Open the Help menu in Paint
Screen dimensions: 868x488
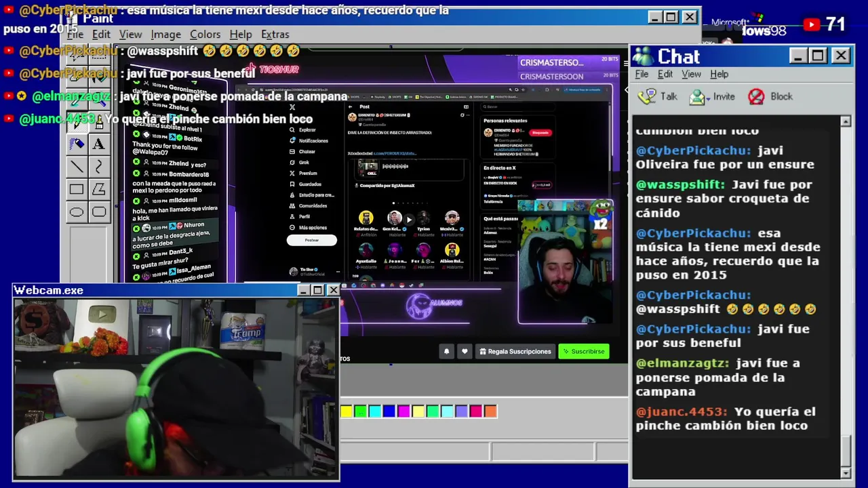click(x=240, y=34)
